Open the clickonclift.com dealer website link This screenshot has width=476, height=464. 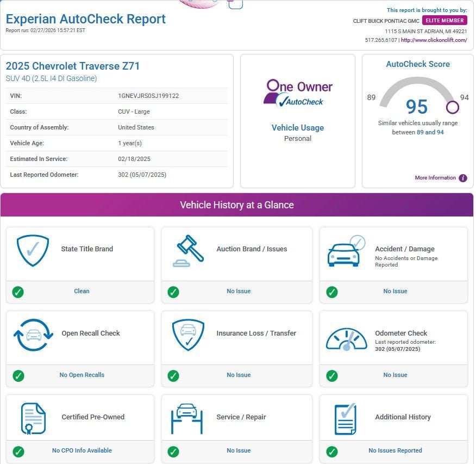pyautogui.click(x=434, y=40)
